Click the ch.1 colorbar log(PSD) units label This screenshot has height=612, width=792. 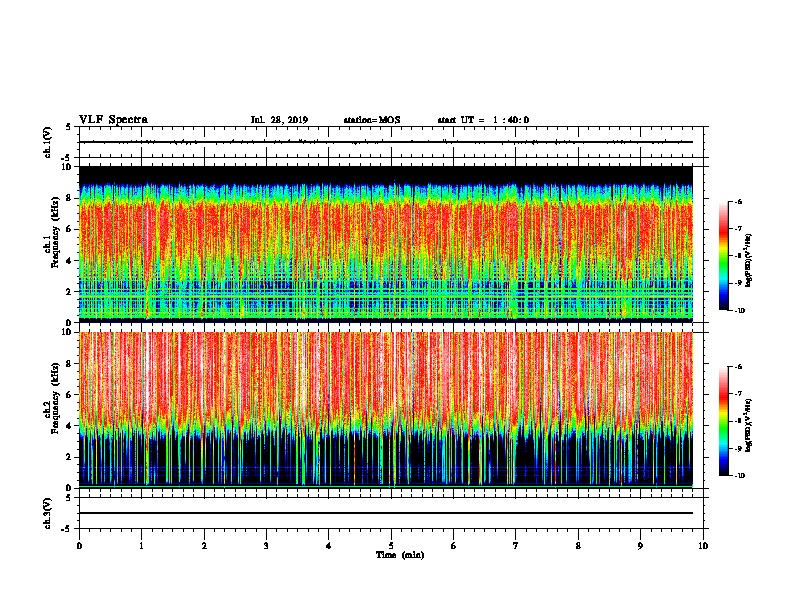pyautogui.click(x=749, y=261)
